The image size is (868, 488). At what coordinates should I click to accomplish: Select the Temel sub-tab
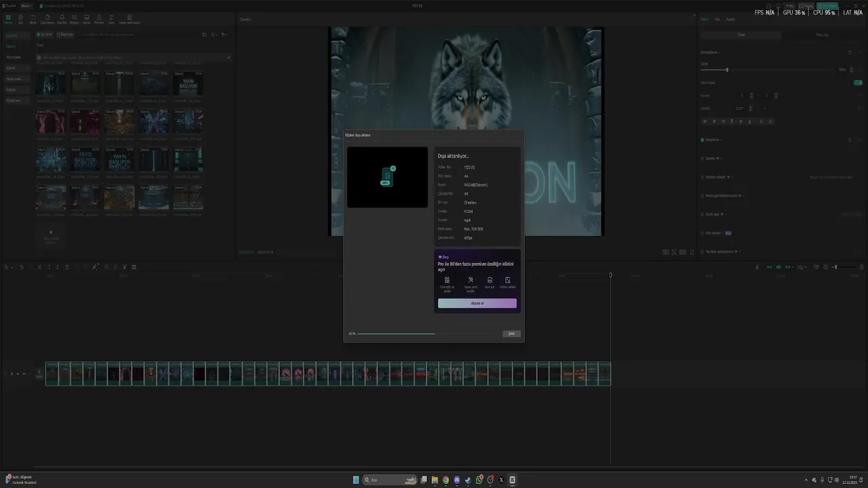[x=741, y=35]
